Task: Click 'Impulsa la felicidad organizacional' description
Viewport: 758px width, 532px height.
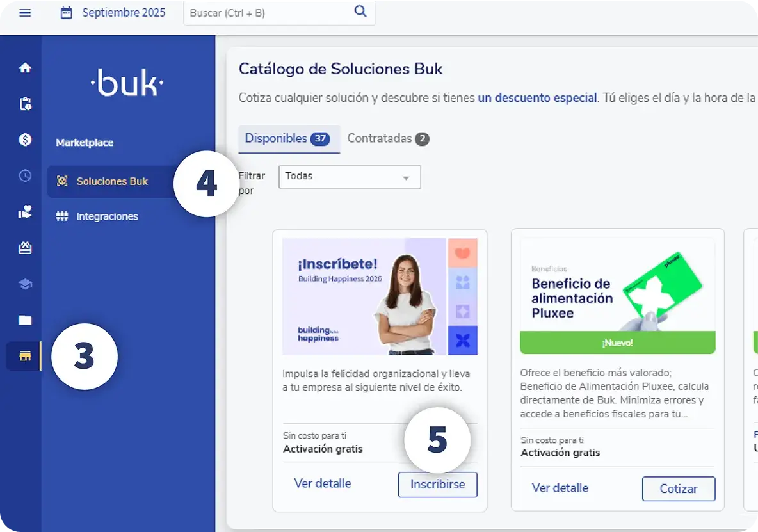Action: click(x=376, y=380)
